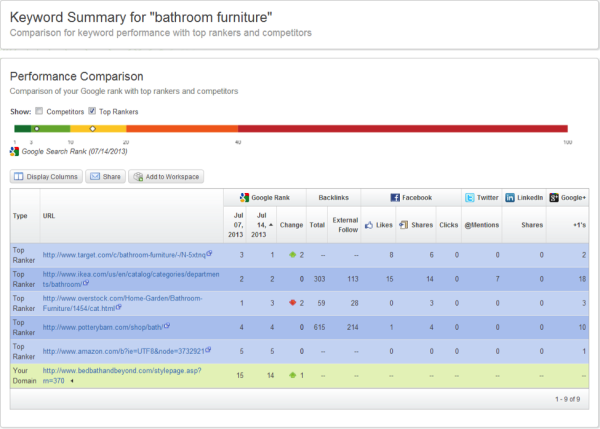Click green up arrow in target.com row
Screen dimensions: 600x429
pos(292,254)
